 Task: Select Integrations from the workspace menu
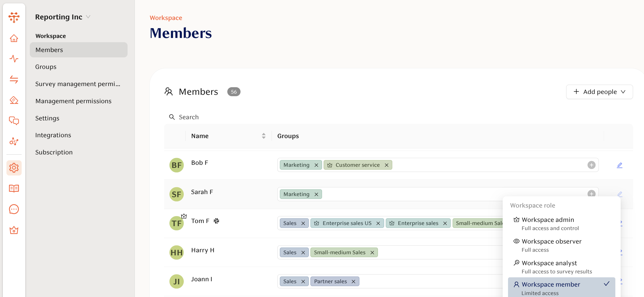pos(53,135)
